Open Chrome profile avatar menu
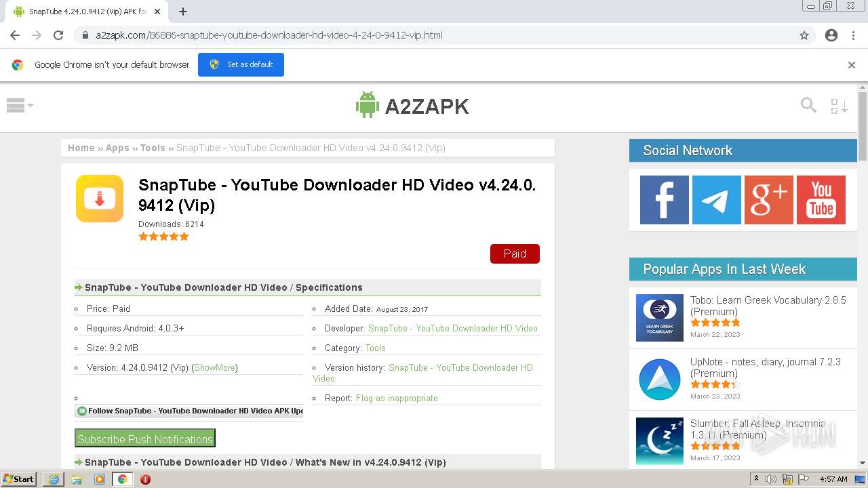This screenshot has width=868, height=488. tap(831, 35)
